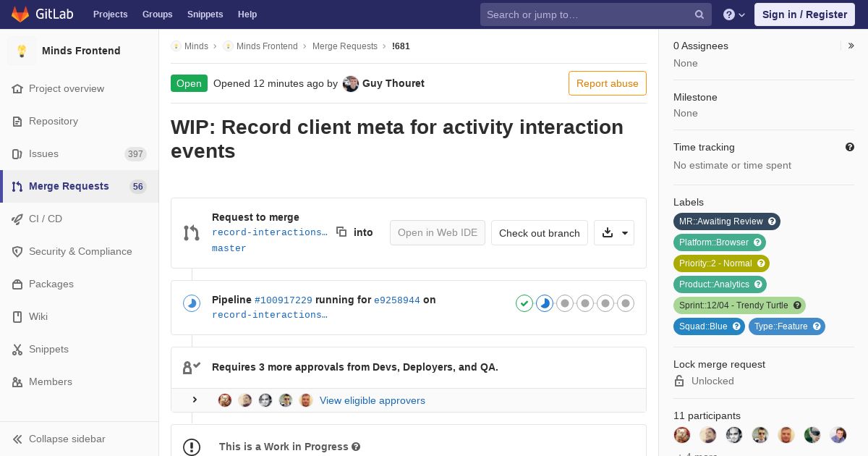
Task: Click Merge Requests breadcrumb link
Action: point(345,46)
